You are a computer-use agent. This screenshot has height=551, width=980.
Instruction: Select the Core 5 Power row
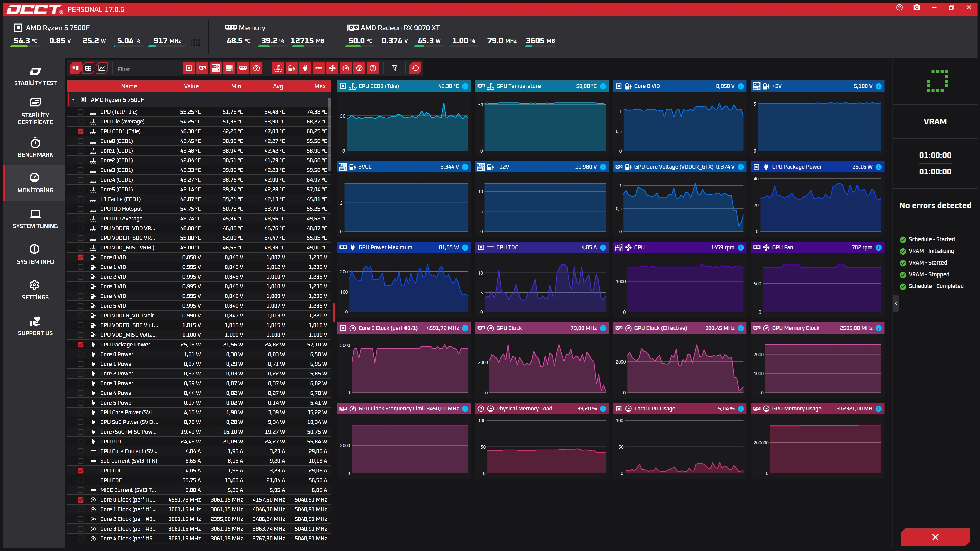199,403
